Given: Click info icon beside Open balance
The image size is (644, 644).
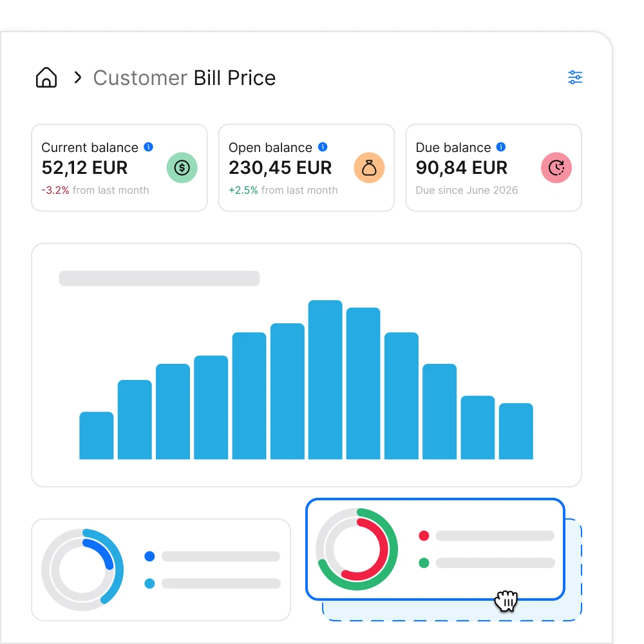Looking at the screenshot, I should point(323,147).
